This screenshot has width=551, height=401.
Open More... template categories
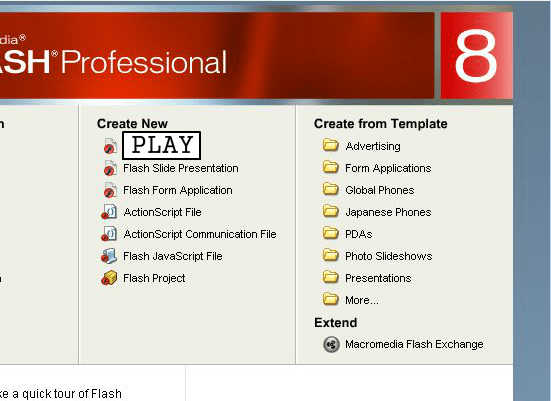(362, 300)
